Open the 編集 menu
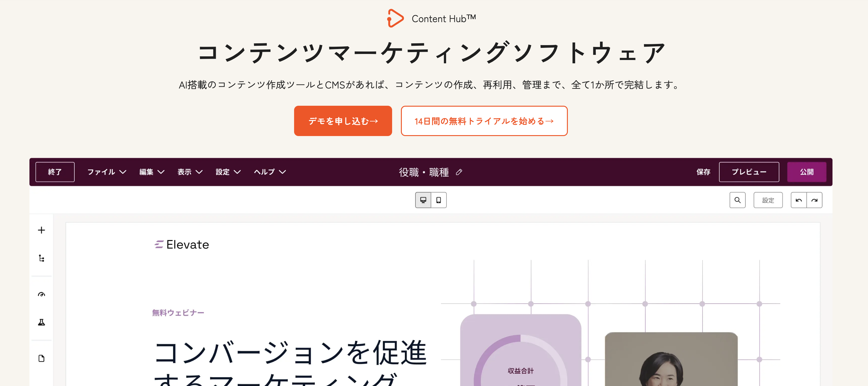 click(151, 172)
